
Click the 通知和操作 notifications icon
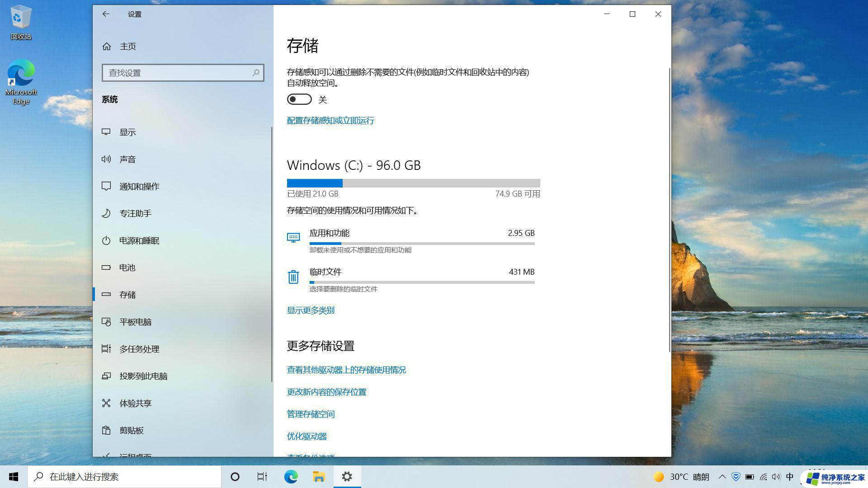pyautogui.click(x=106, y=186)
